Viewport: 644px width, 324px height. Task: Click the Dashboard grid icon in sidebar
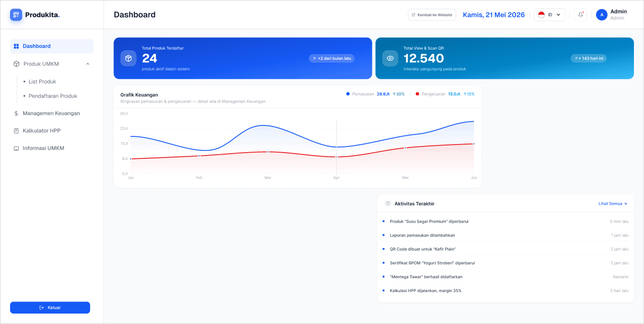point(16,46)
